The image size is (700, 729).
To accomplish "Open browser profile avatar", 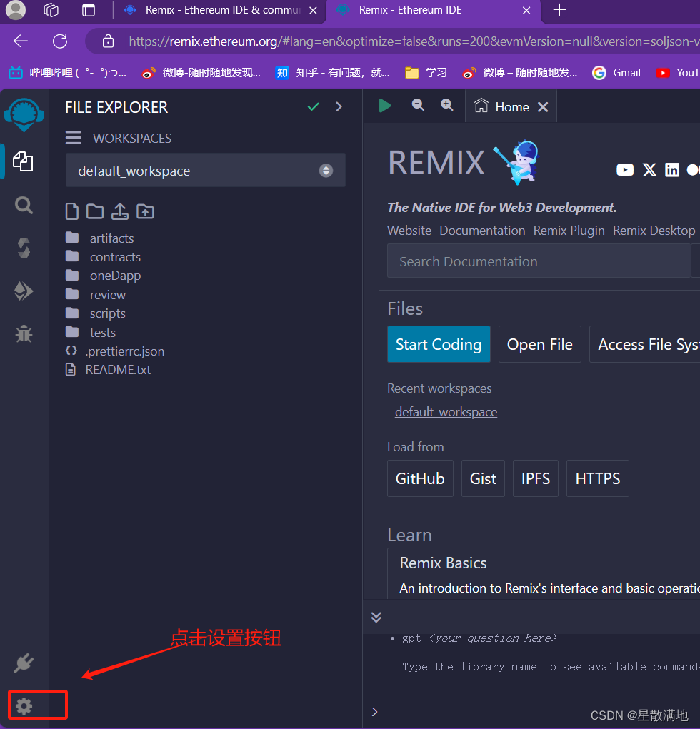I will pos(15,10).
